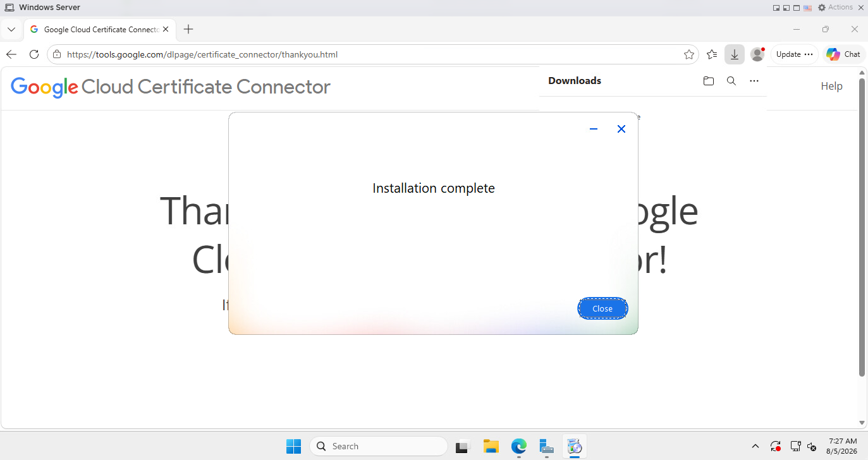Select the Google Cloud Certificate Connector tab

coord(100,29)
